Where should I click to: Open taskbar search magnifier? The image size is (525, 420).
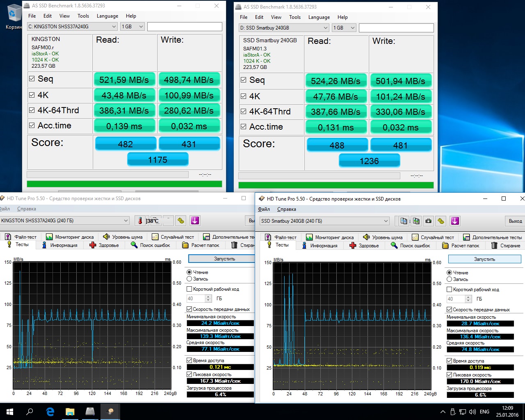(x=30, y=412)
